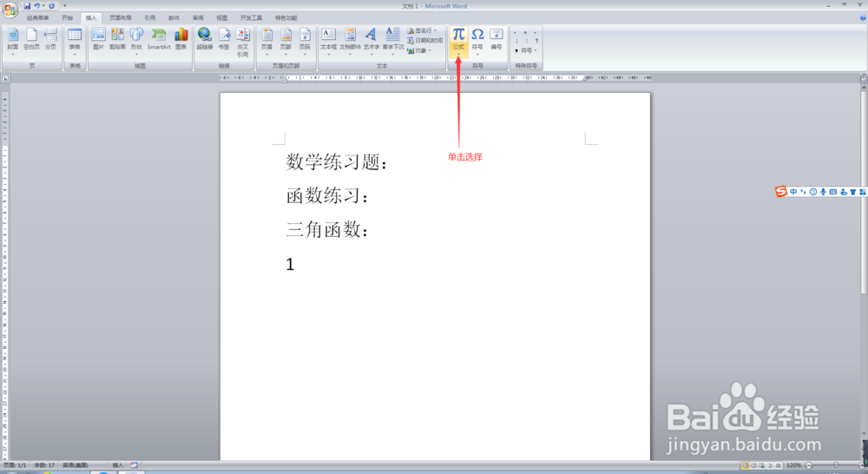Click the language indicator 英语(美国)
Screen dimensions: 868x474
(75, 465)
